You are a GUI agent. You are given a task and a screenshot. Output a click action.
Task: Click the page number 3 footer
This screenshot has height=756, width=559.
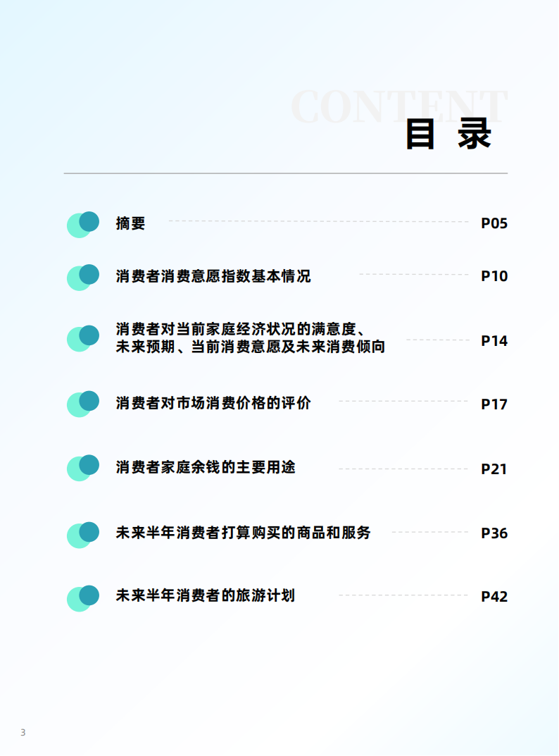[23, 732]
